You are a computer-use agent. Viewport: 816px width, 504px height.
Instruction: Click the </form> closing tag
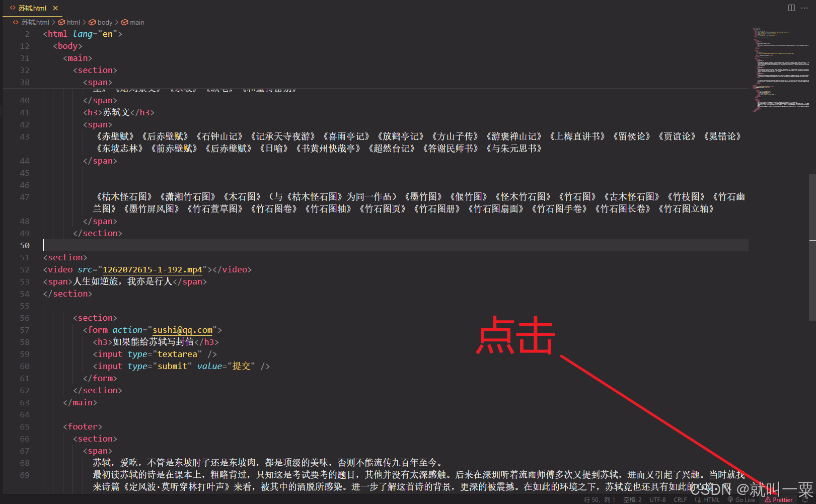[100, 378]
